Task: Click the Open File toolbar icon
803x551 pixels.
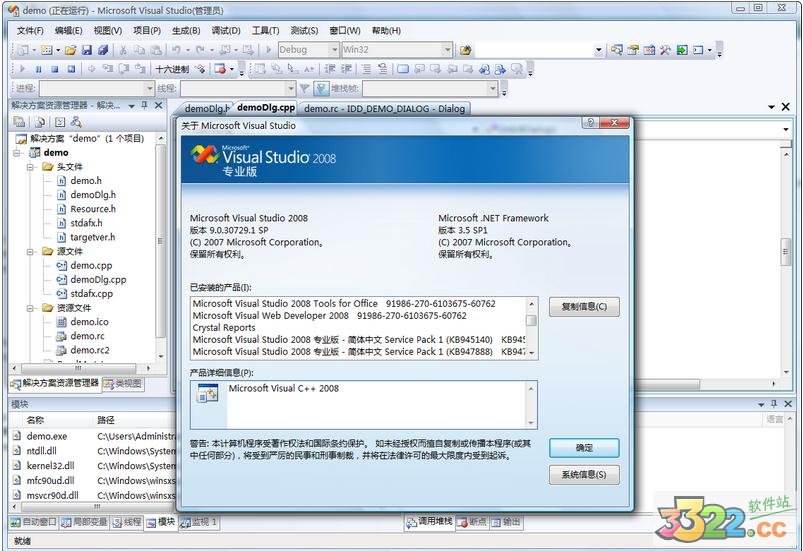Action: coord(71,50)
